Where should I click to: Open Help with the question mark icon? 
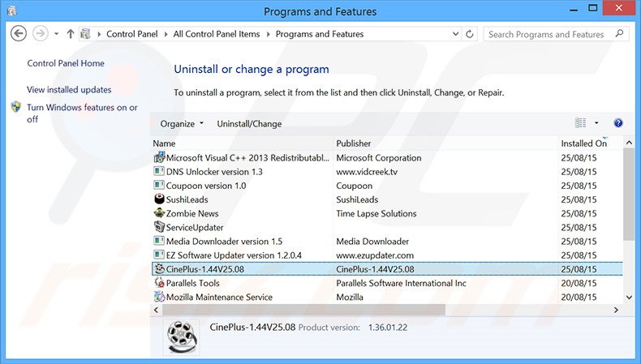coord(618,122)
